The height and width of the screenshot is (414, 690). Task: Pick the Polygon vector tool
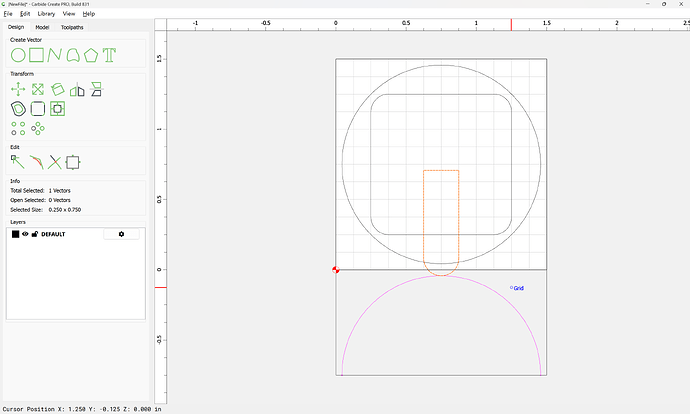tap(91, 54)
